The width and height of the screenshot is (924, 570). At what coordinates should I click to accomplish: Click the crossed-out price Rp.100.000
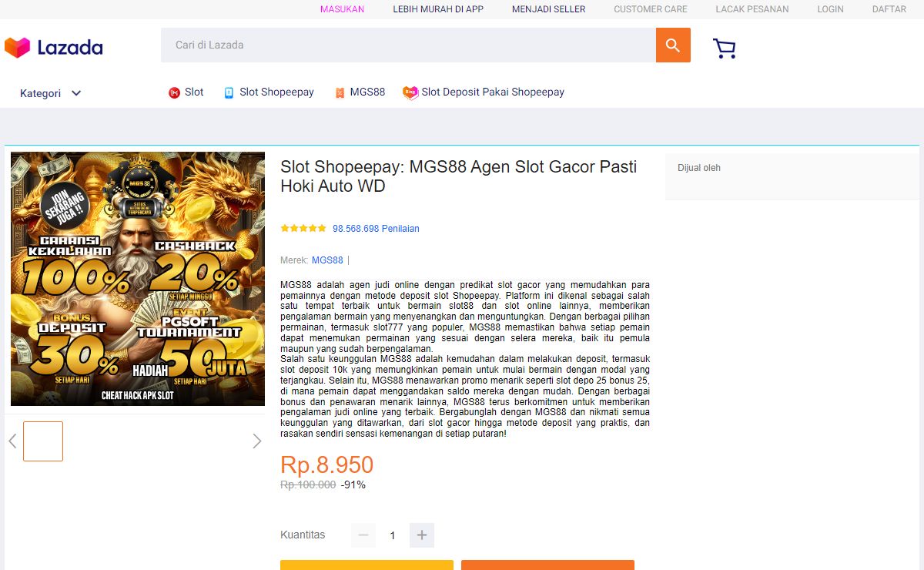[308, 485]
